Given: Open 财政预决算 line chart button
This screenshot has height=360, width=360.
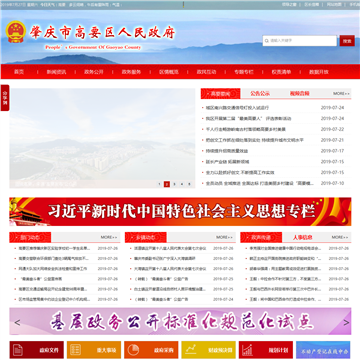Looking at the screenshot, I should click(x=208, y=350).
